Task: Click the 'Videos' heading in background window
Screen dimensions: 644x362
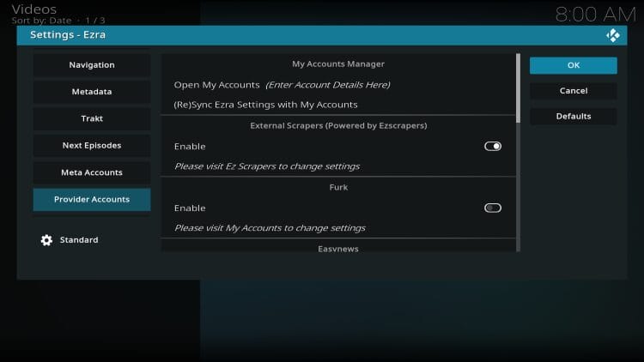Action: pos(34,9)
